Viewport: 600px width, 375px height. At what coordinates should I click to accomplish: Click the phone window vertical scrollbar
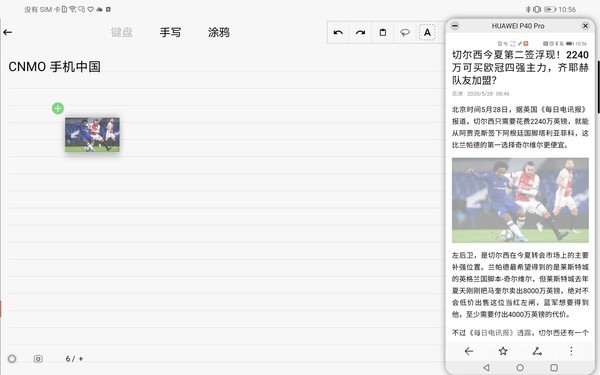click(x=599, y=86)
